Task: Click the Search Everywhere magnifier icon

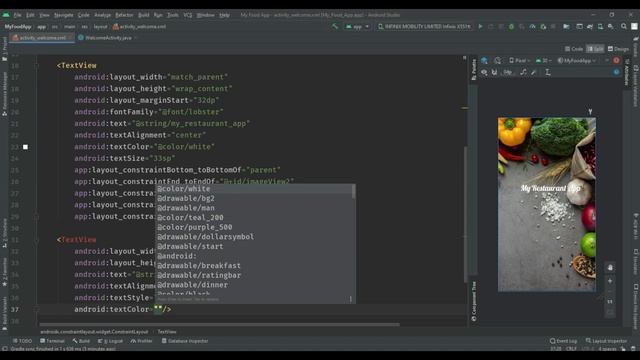Action: click(624, 27)
